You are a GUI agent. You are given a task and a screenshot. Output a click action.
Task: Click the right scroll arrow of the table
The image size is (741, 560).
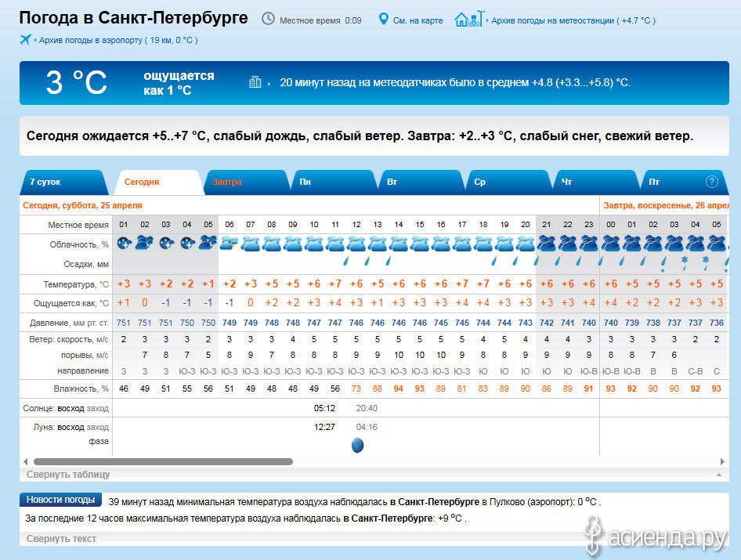(722, 462)
